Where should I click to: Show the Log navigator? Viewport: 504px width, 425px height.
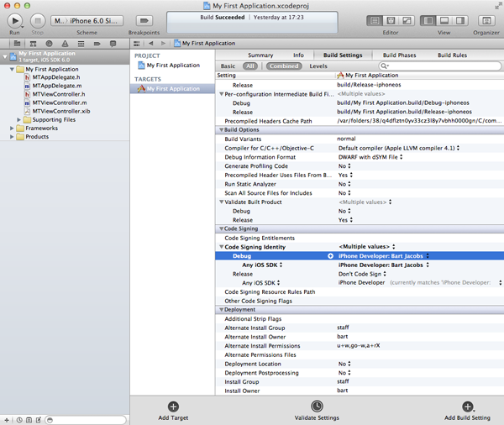[113, 44]
